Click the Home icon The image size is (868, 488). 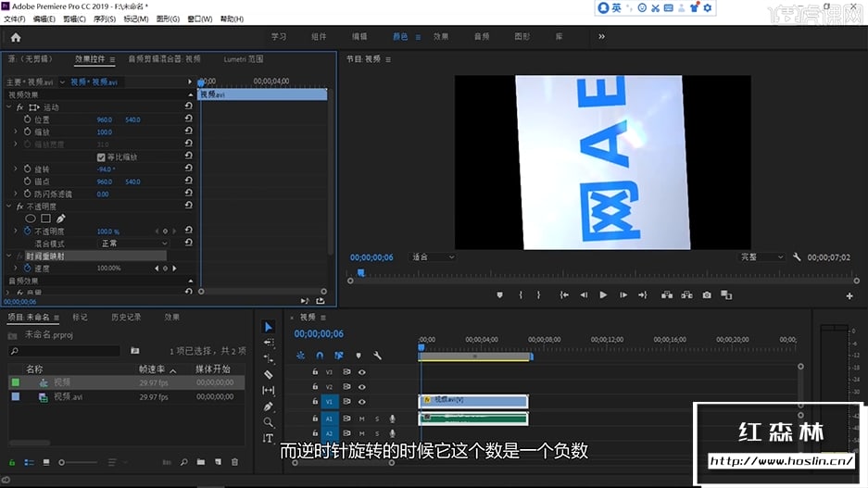click(x=16, y=37)
